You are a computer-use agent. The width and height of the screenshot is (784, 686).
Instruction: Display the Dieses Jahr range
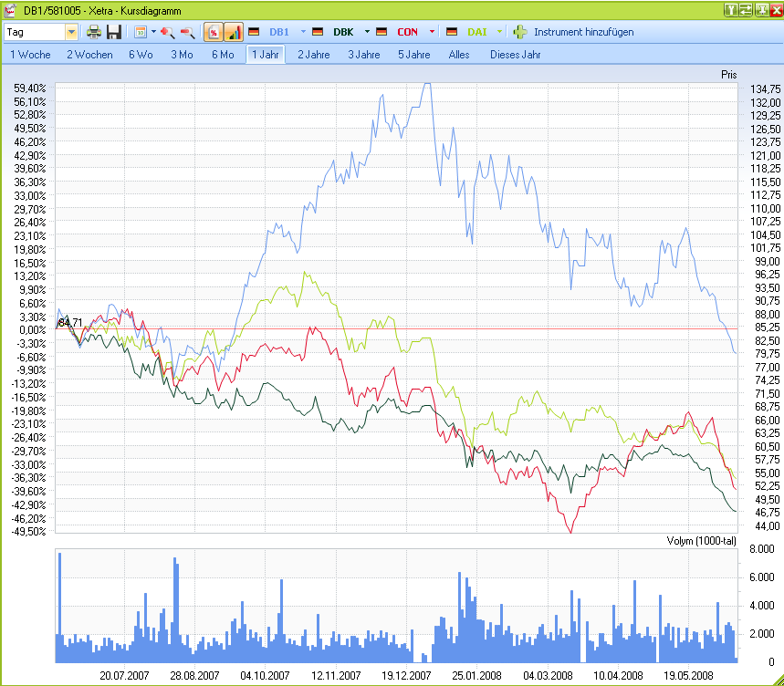click(516, 55)
